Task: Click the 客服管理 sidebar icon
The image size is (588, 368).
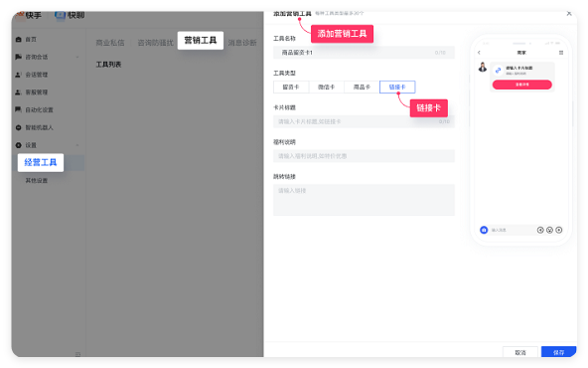Action: (x=18, y=92)
